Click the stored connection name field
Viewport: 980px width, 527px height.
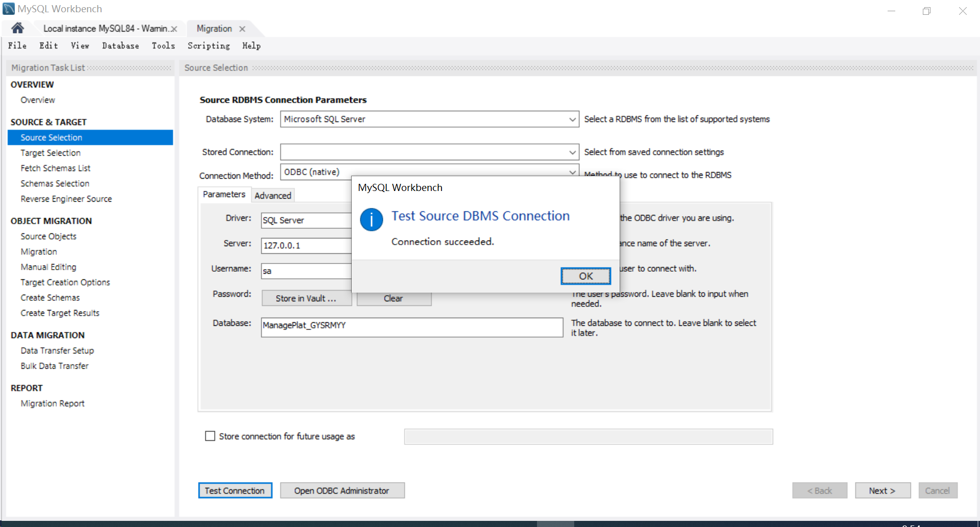pyautogui.click(x=589, y=437)
